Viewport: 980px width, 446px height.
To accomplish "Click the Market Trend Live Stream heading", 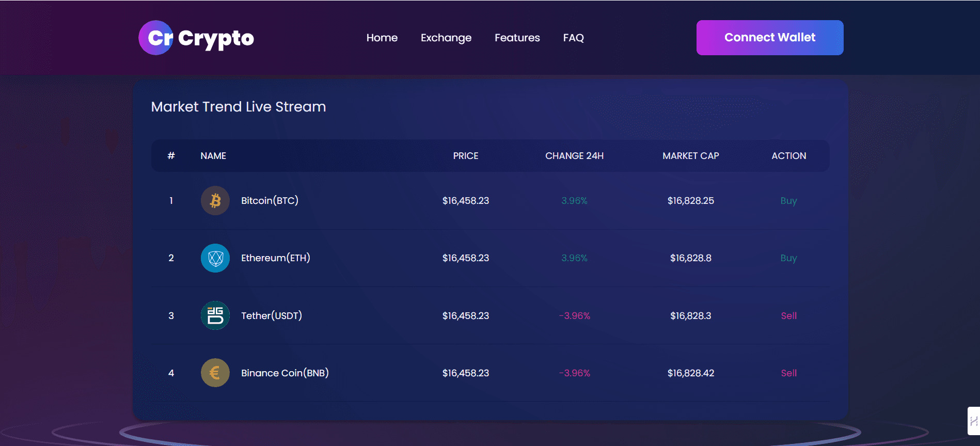I will [239, 107].
